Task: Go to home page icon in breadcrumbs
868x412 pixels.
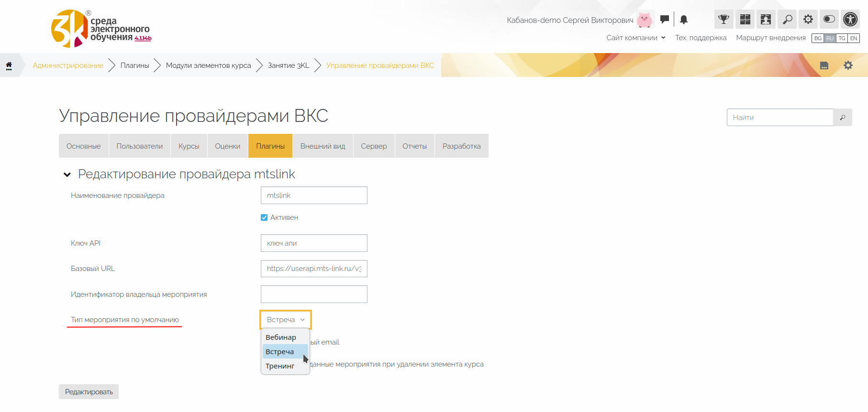Action: pos(9,65)
